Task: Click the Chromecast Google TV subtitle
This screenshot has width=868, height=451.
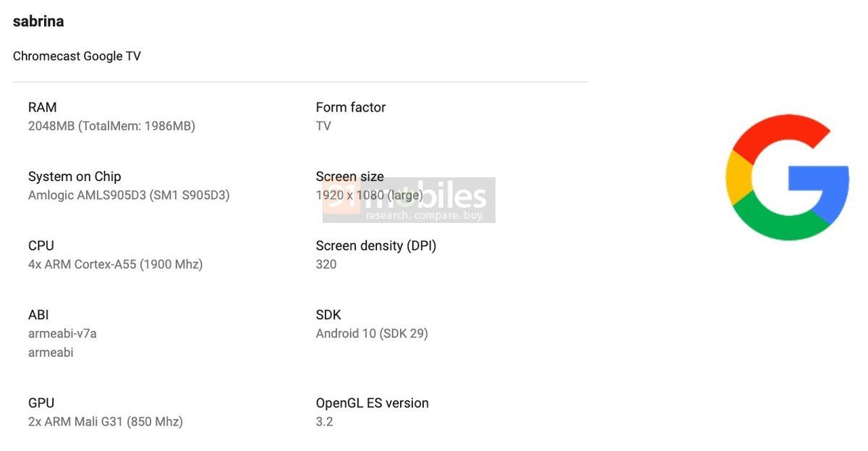Action: [77, 56]
